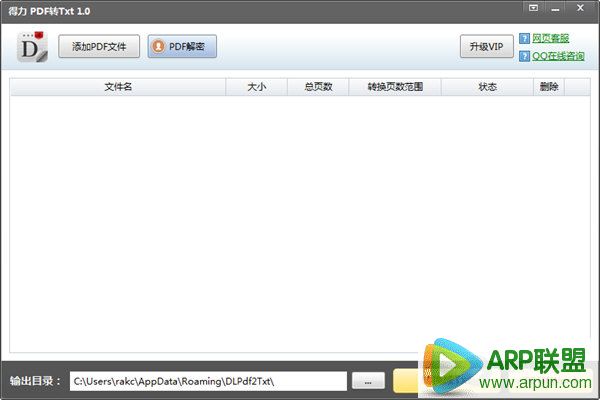Minimize the 得力 PDF转Txt window

555,9
